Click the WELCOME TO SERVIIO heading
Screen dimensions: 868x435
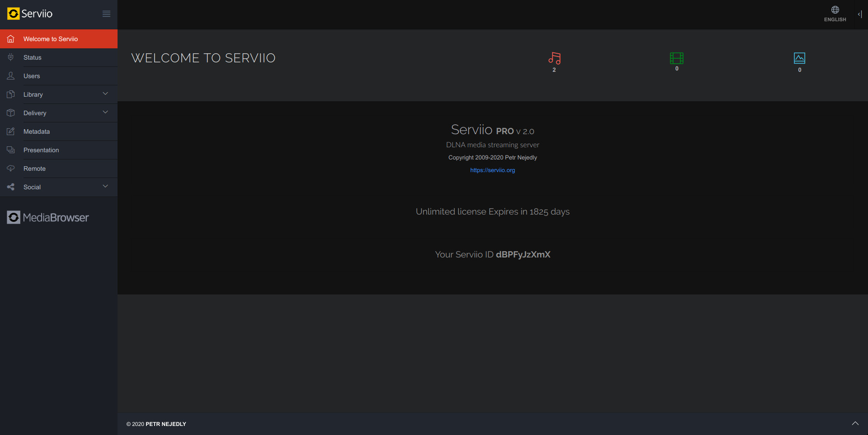(203, 58)
